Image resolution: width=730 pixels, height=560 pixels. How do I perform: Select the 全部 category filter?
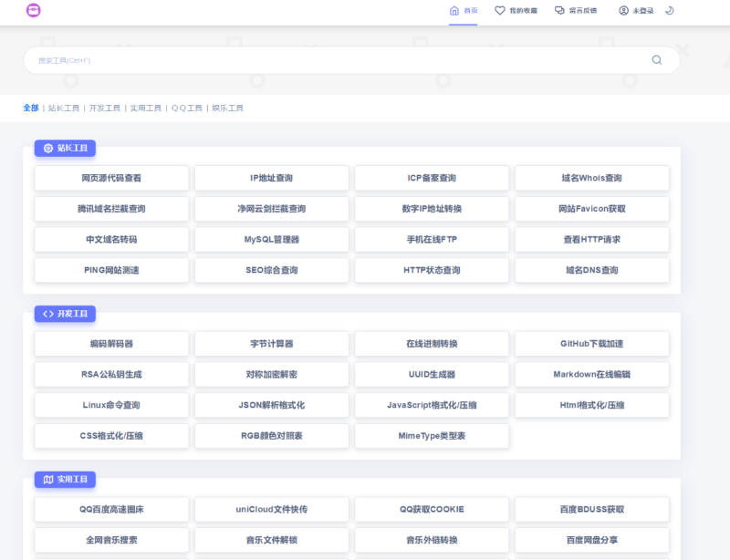[x=31, y=108]
